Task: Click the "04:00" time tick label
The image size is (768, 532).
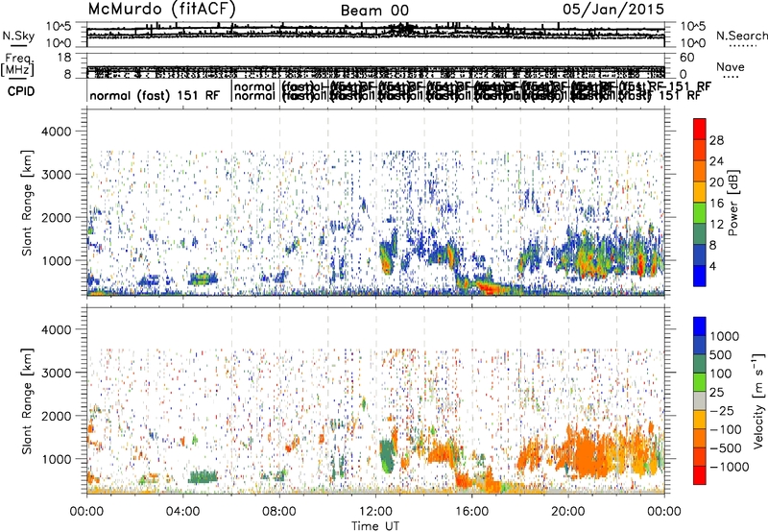Action: (x=182, y=512)
